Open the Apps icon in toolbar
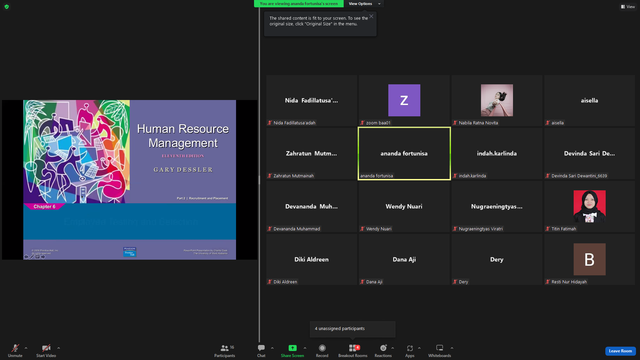This screenshot has height=360, width=640. point(410,348)
